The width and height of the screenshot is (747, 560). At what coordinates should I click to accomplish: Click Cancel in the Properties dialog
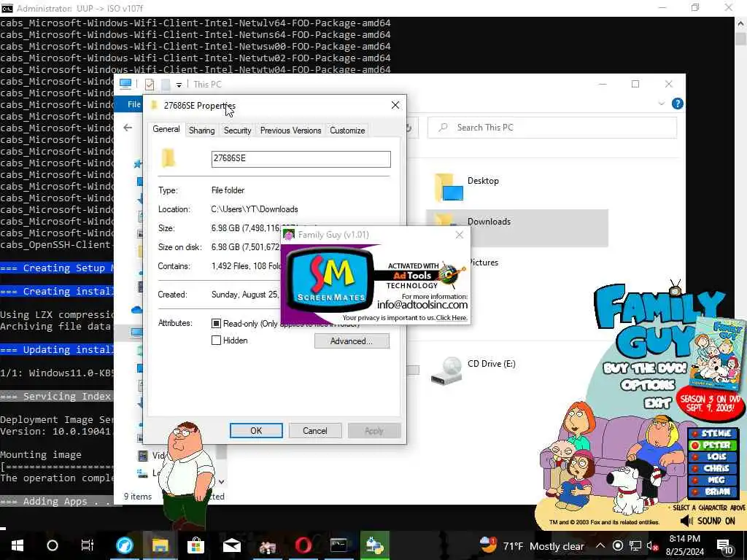click(x=315, y=430)
